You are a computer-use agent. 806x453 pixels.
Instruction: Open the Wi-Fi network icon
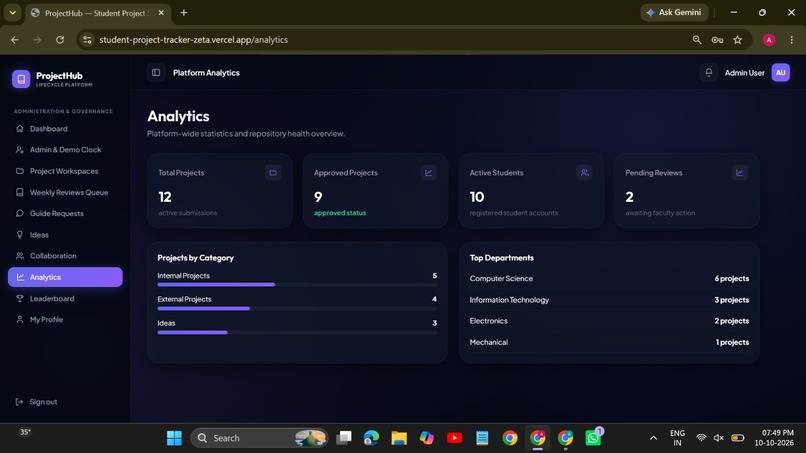(x=701, y=438)
